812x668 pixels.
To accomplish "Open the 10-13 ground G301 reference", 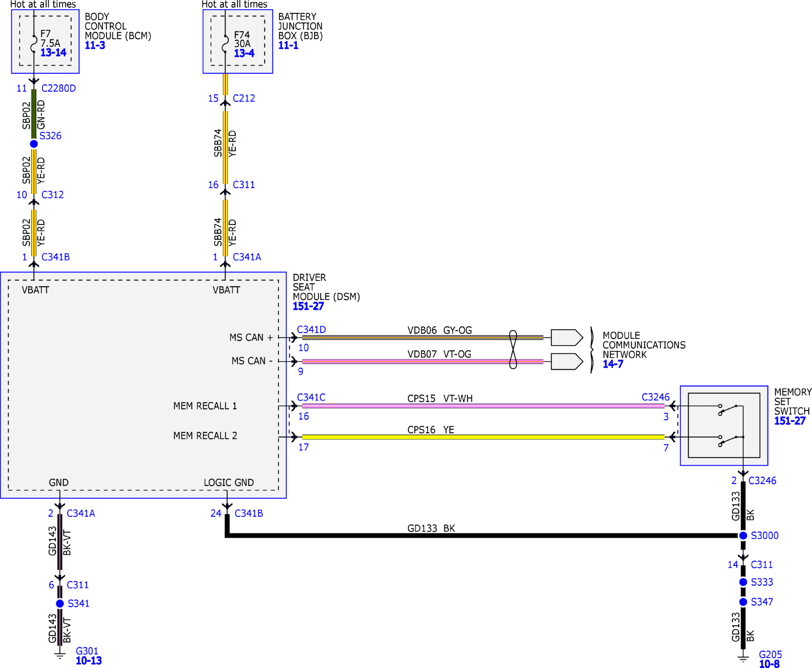I will tap(89, 661).
